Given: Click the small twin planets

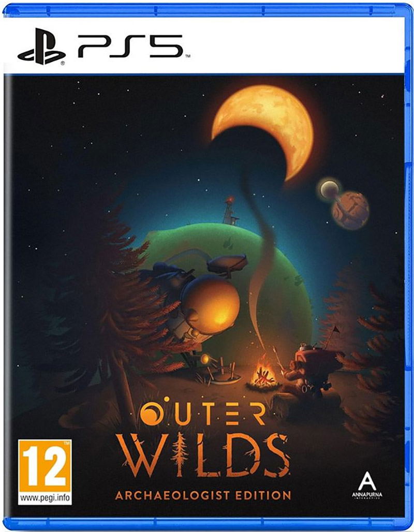Looking at the screenshot, I should [x=344, y=203].
